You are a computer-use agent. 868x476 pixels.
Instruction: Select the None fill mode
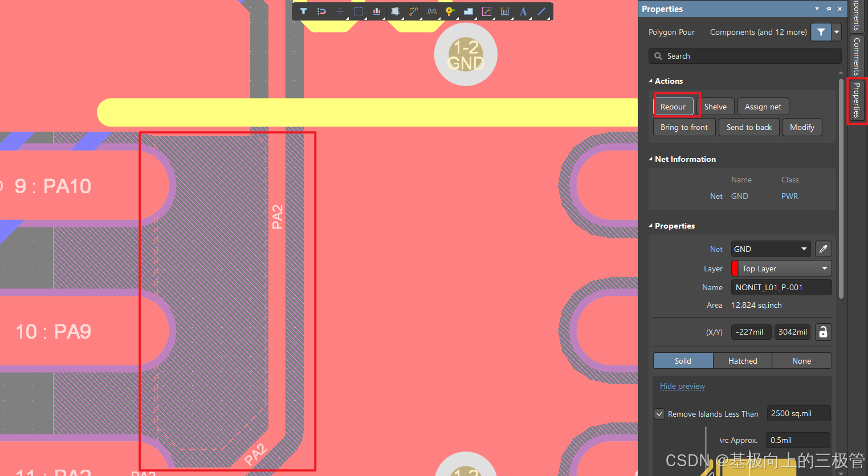click(801, 361)
